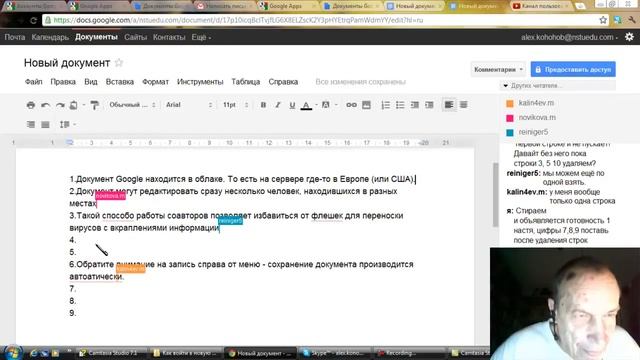Click the document vertical scrollbar
The width and height of the screenshot is (640, 360).
[x=496, y=195]
